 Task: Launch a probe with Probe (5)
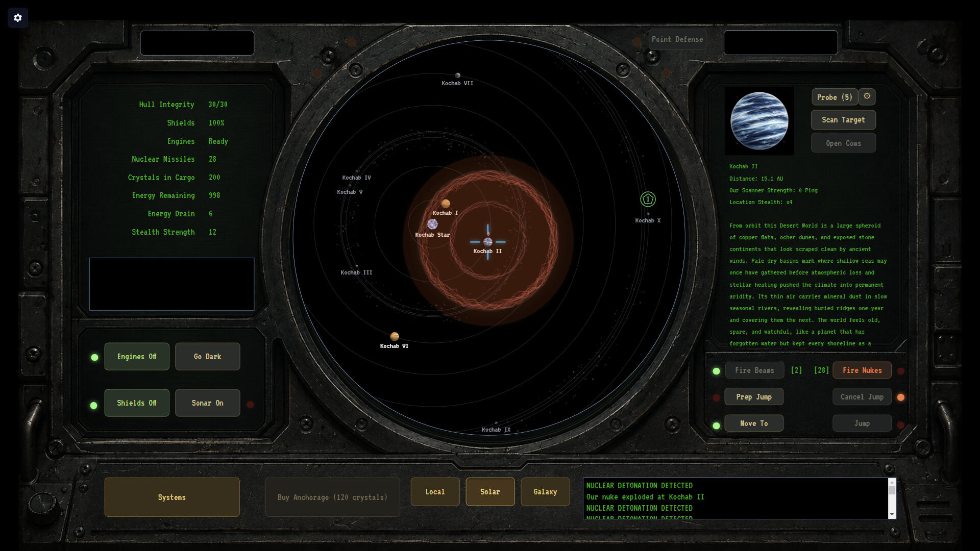click(835, 97)
